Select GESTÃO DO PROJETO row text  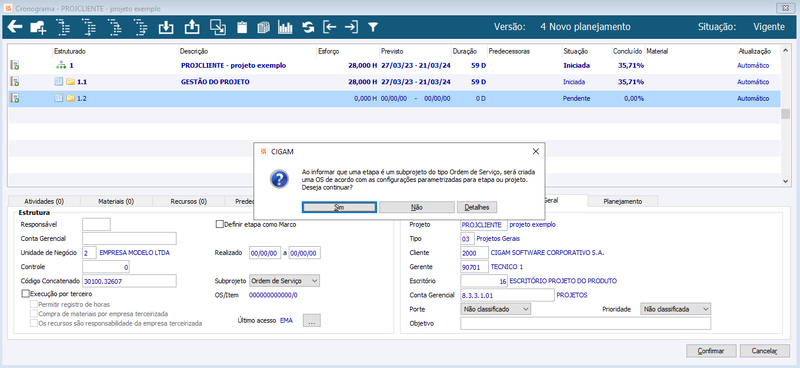click(215, 82)
